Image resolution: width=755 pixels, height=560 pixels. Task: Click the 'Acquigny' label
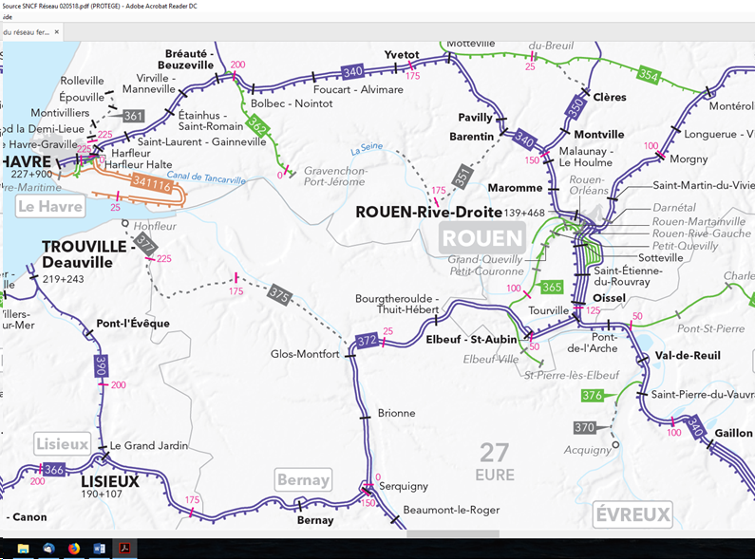[588, 450]
